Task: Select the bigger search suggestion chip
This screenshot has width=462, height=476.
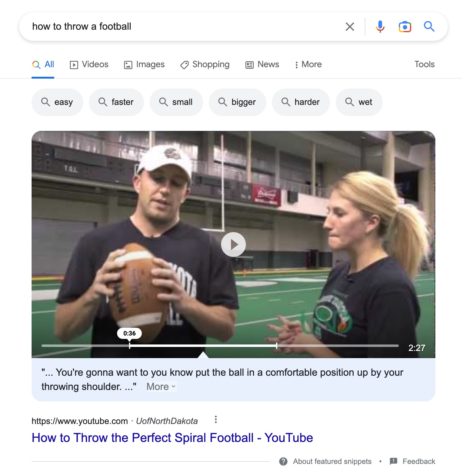Action: (237, 102)
